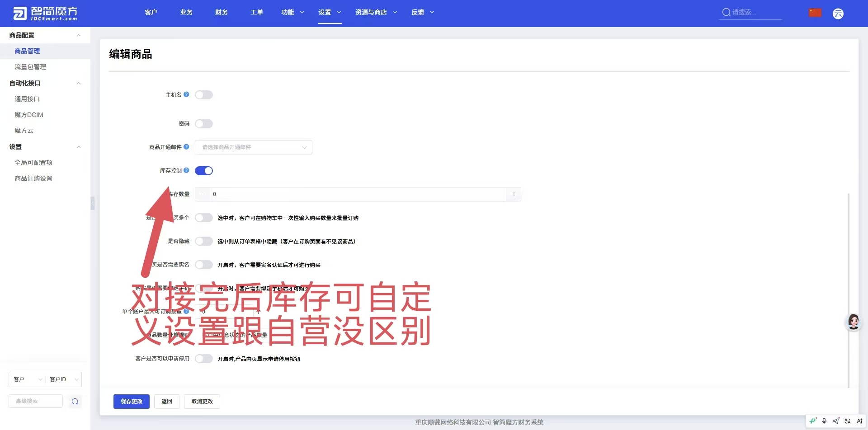The width and height of the screenshot is (868, 430).
Task: Click the 智简魔方 logo
Action: coord(45,14)
